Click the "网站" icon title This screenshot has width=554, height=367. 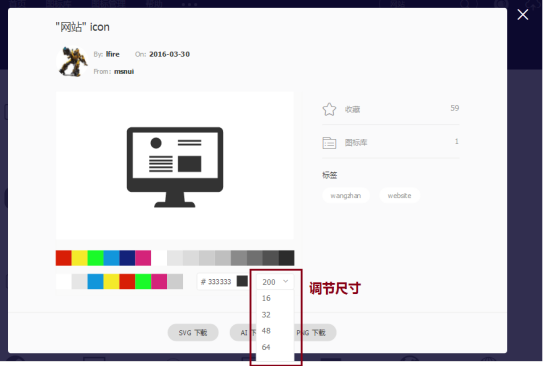83,27
